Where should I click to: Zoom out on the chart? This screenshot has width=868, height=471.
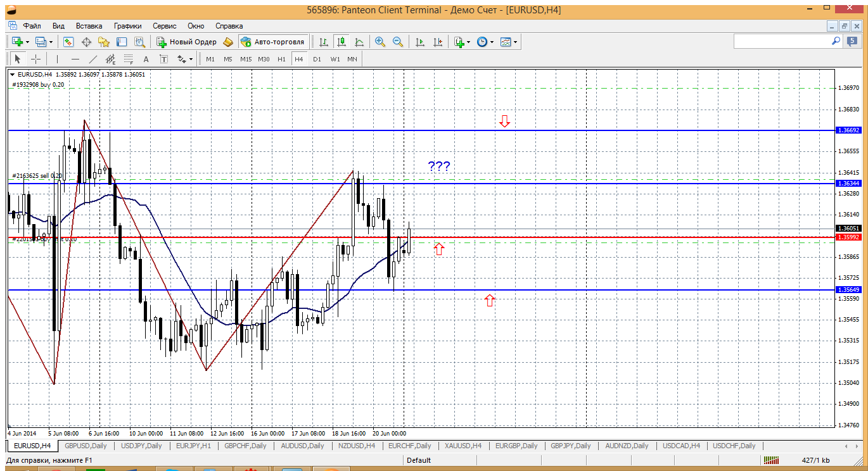pos(398,42)
